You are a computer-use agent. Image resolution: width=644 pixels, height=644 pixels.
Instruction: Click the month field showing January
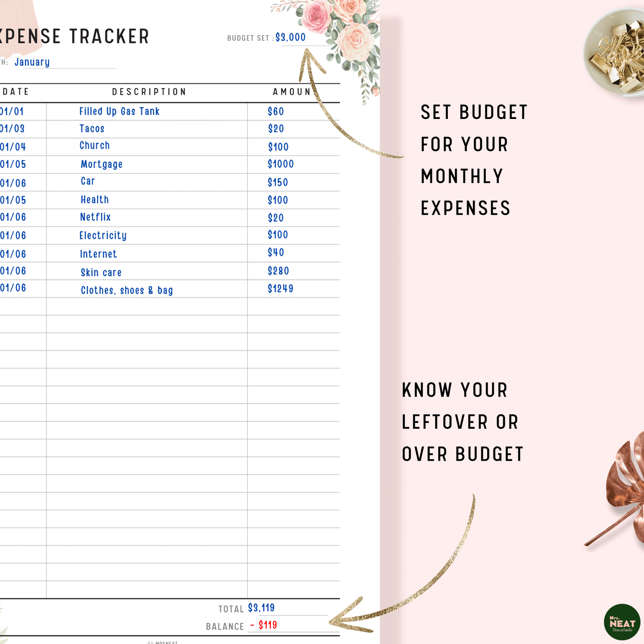(x=32, y=62)
